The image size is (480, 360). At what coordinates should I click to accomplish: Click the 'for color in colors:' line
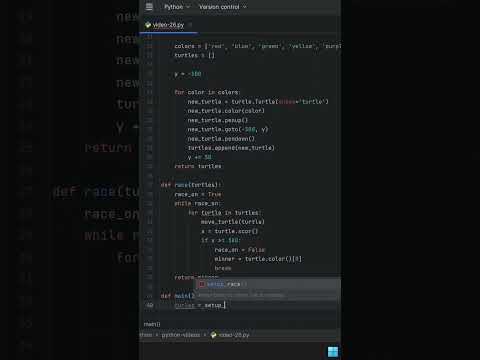[207, 92]
